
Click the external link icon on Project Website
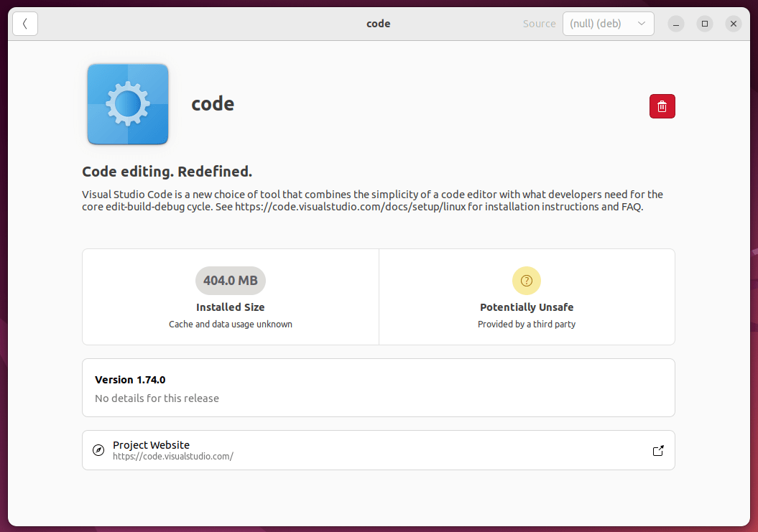point(658,451)
